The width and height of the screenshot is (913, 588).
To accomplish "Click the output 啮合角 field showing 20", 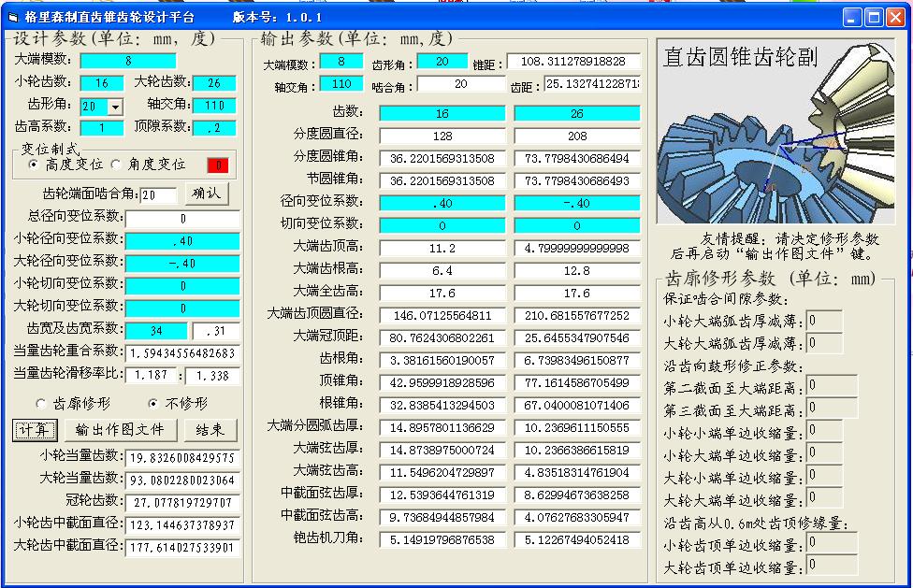I will (461, 84).
